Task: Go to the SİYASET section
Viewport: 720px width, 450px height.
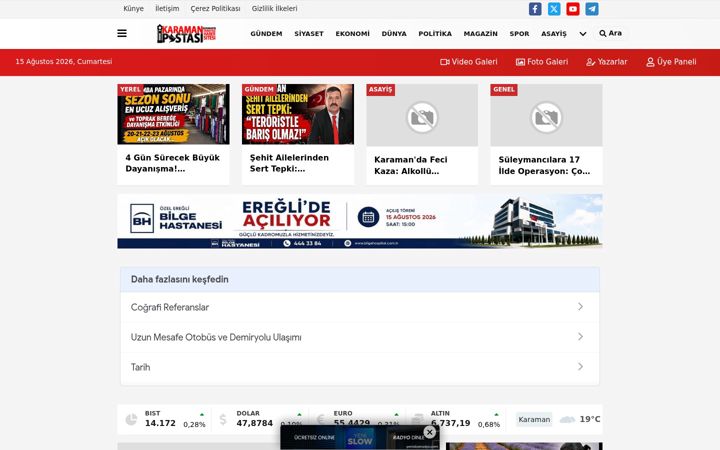Action: [x=309, y=34]
